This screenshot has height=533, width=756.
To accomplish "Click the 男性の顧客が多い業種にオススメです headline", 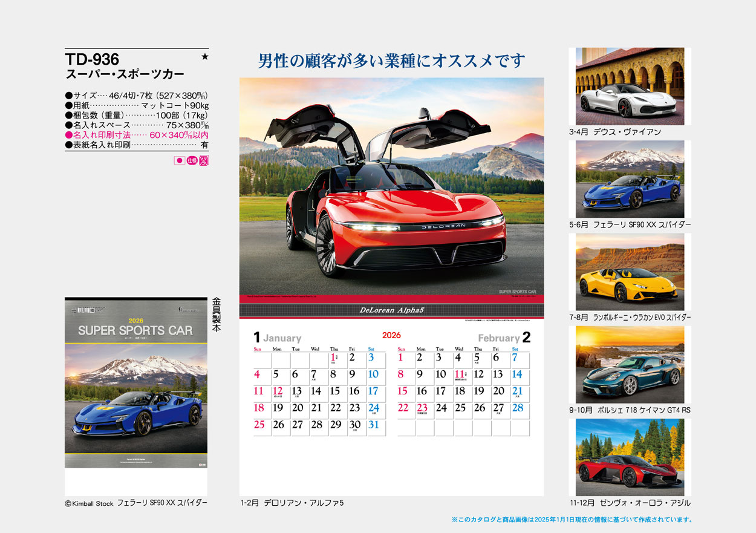I will tap(391, 61).
